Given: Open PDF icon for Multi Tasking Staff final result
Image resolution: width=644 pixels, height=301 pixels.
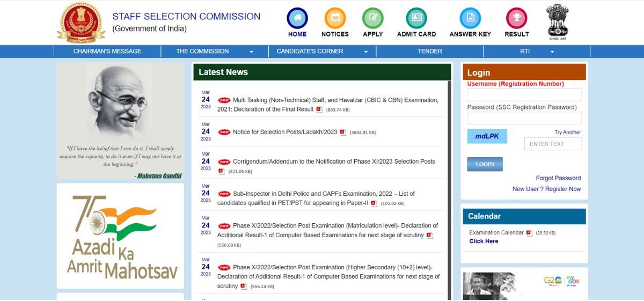Looking at the screenshot, I should pyautogui.click(x=319, y=109).
